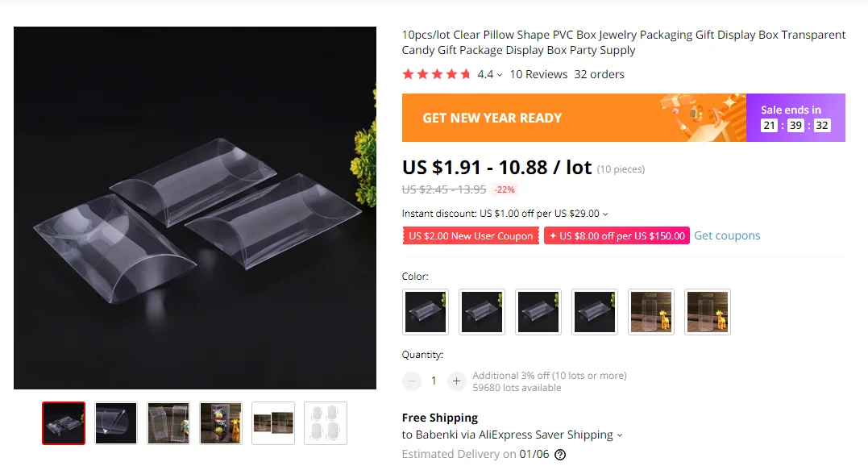
Task: Claim the US $2.00 New User Coupon
Action: [471, 235]
